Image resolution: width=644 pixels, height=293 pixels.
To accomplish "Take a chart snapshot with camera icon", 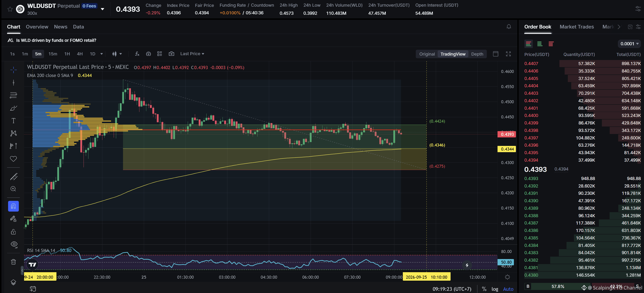I will 171,54.
